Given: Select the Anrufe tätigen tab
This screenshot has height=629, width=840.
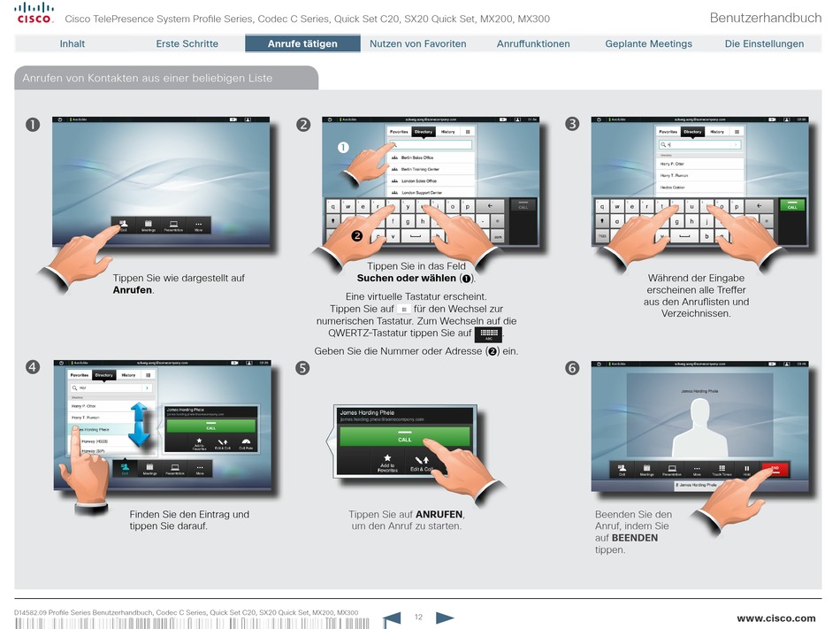Looking at the screenshot, I should [x=302, y=43].
